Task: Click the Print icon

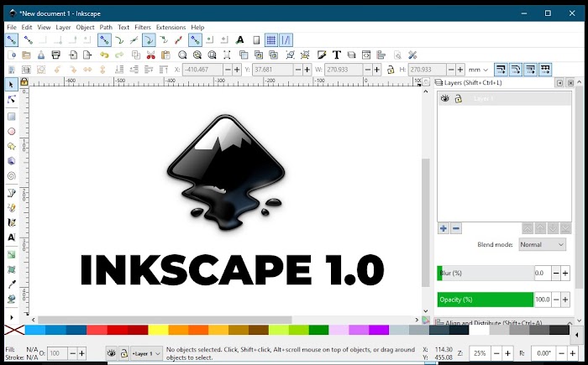Action: (x=56, y=55)
